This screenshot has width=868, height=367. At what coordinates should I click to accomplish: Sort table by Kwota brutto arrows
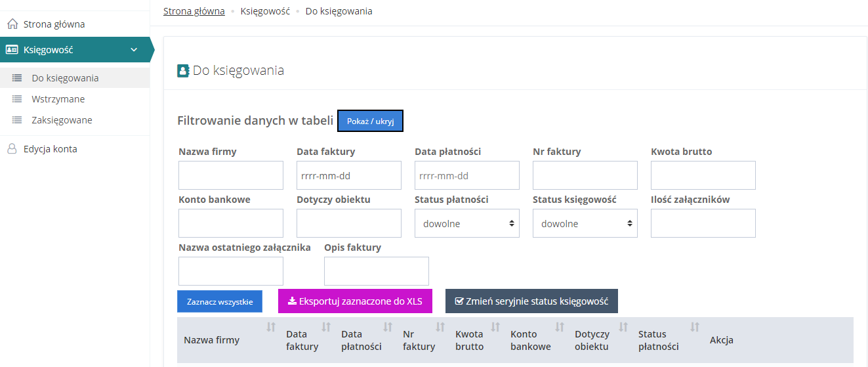click(495, 327)
